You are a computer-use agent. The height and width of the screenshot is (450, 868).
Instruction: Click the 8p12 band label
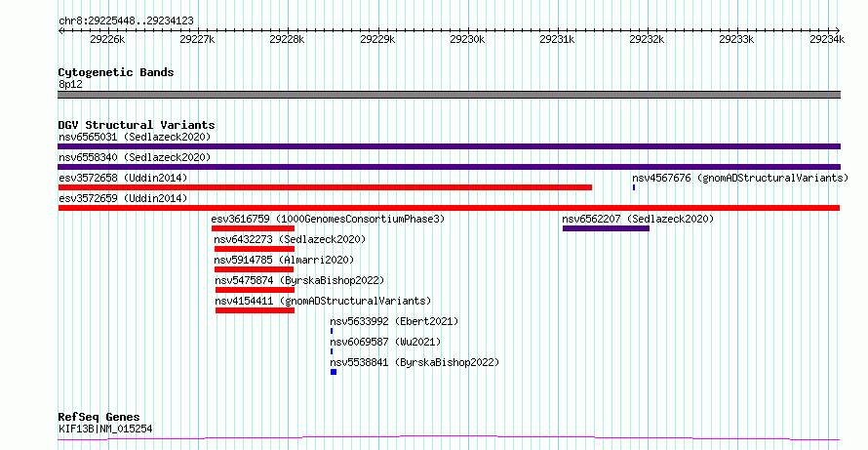(70, 85)
